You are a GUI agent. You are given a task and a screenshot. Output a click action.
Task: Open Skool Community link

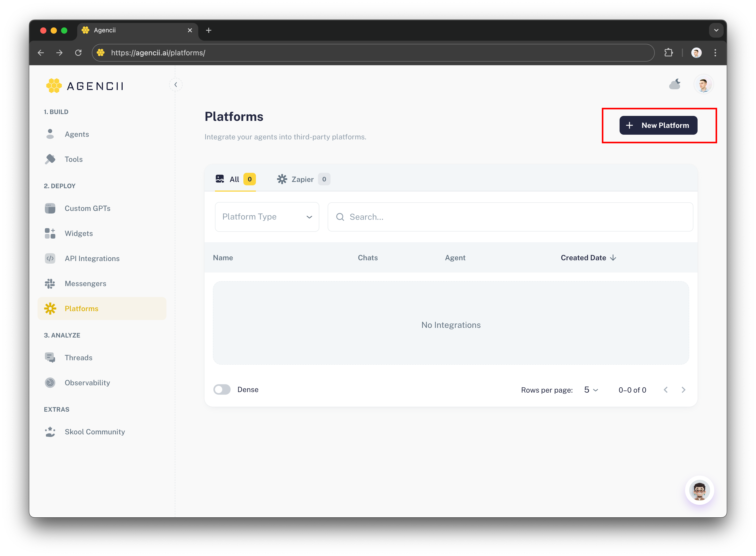(94, 432)
